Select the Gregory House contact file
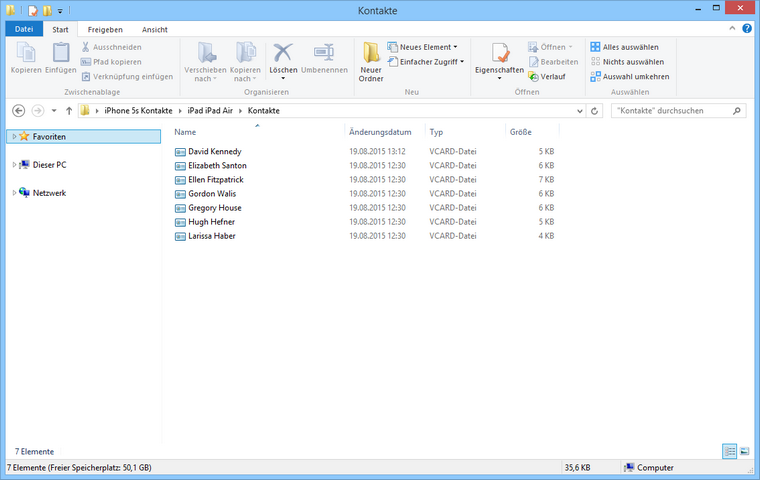 point(214,208)
